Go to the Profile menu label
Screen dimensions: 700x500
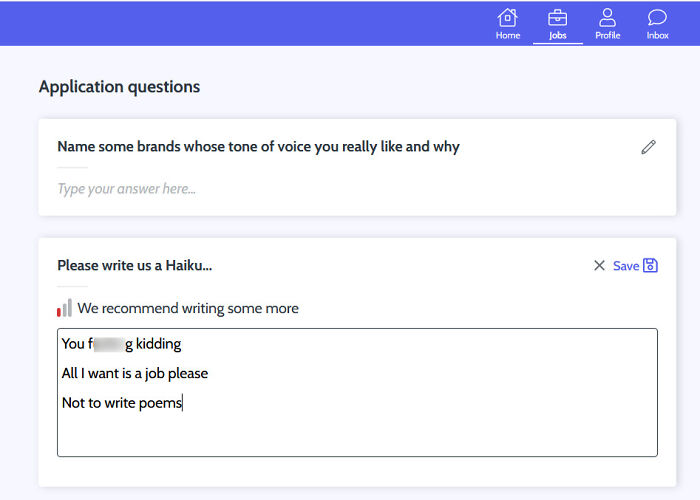pyautogui.click(x=607, y=35)
